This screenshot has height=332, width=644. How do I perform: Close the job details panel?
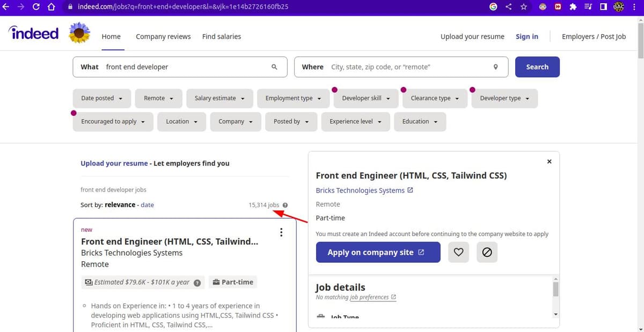pos(549,161)
